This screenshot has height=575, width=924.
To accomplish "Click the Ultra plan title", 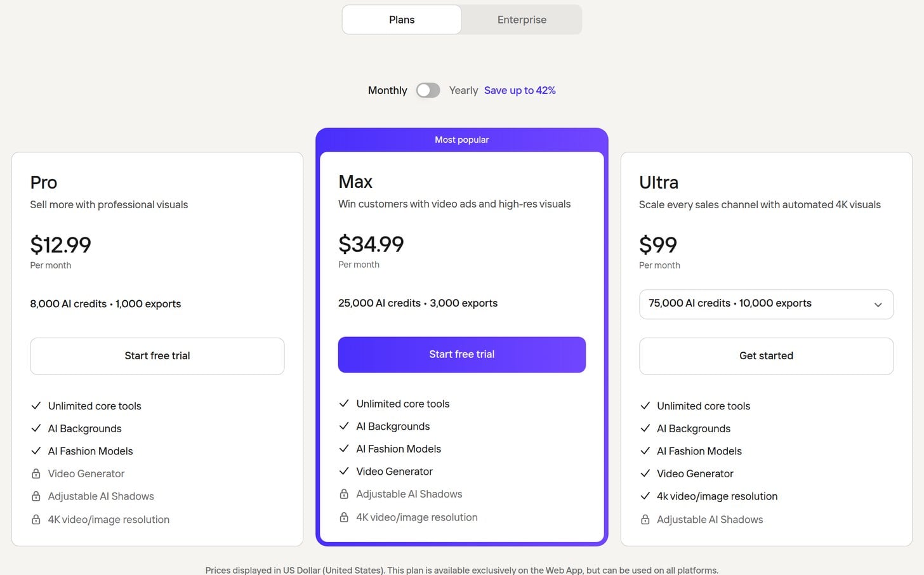I will coord(659,183).
